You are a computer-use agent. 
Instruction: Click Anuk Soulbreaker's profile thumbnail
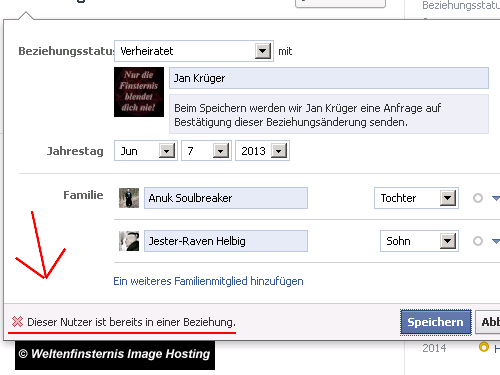click(129, 198)
